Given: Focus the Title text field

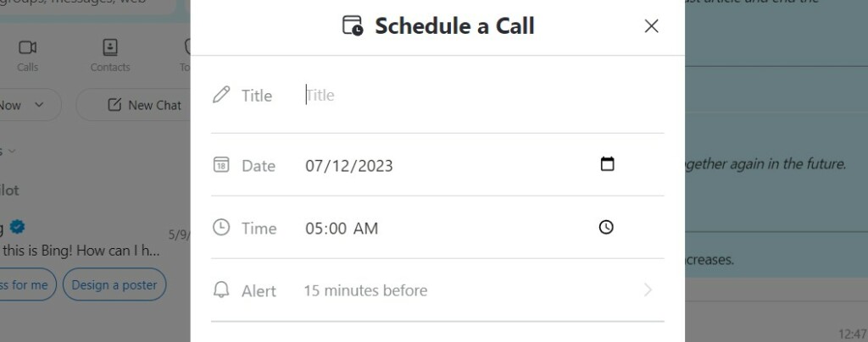Looking at the screenshot, I should [x=475, y=95].
